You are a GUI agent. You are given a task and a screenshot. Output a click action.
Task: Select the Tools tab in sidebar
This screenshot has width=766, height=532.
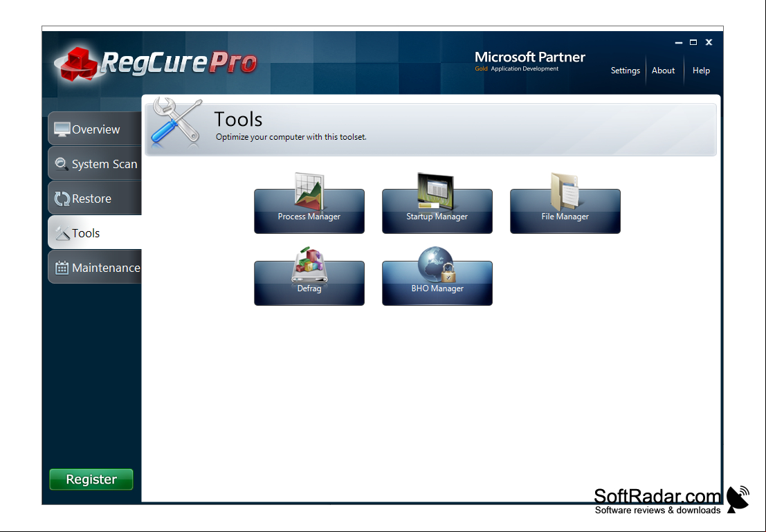[x=95, y=232]
